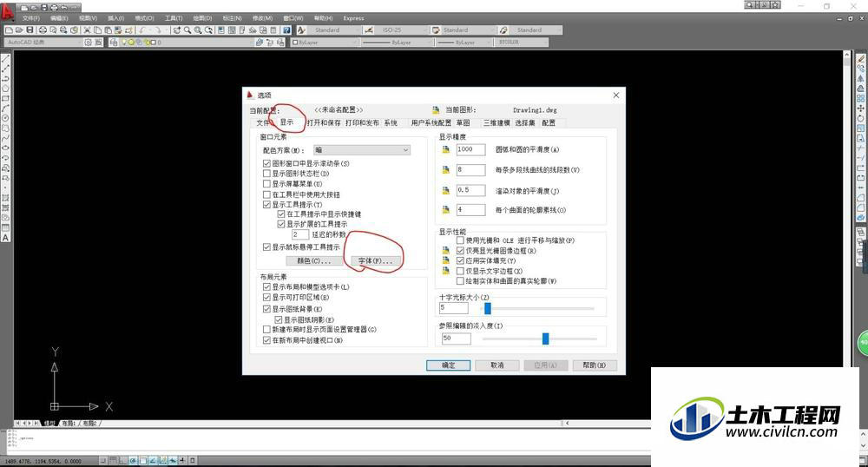Open the 格式(O) menu
This screenshot has width=868, height=467.
144,18
